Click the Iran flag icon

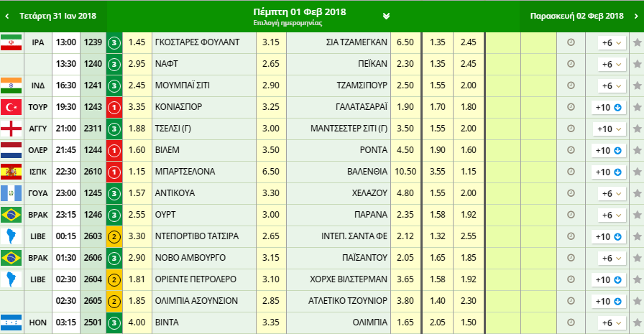[x=11, y=43]
